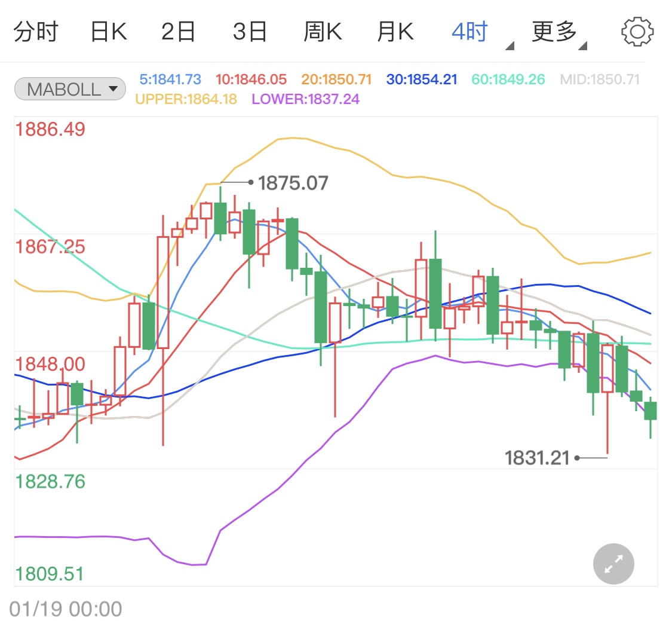The width and height of the screenshot is (672, 621).
Task: Switch to the 分时 tab
Action: (x=36, y=32)
